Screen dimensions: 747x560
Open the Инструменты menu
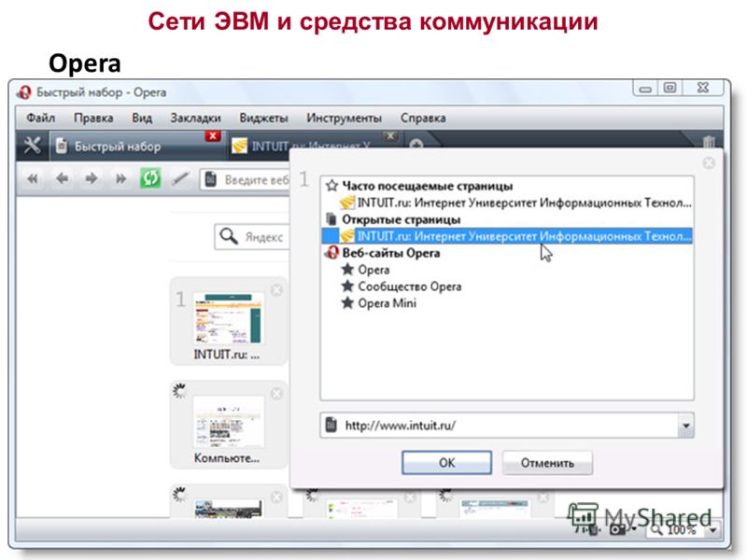[x=344, y=118]
